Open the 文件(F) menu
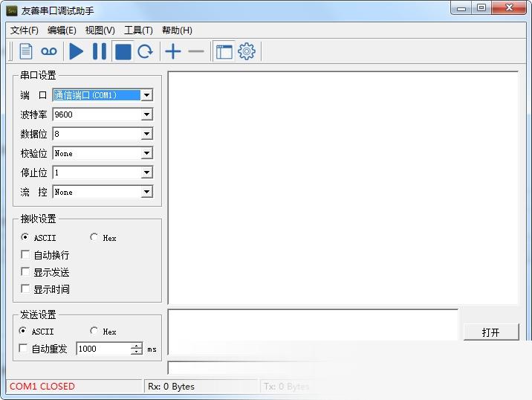The width and height of the screenshot is (532, 400). pos(24,30)
